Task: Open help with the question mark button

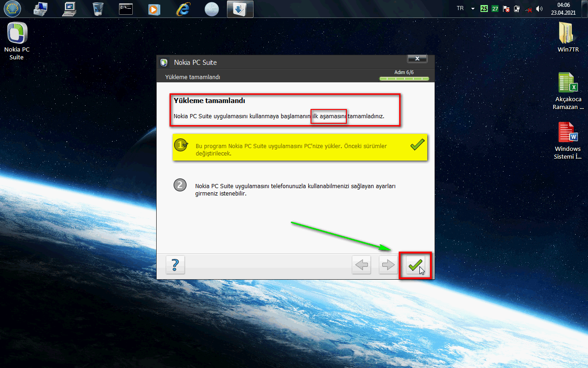Action: [175, 265]
